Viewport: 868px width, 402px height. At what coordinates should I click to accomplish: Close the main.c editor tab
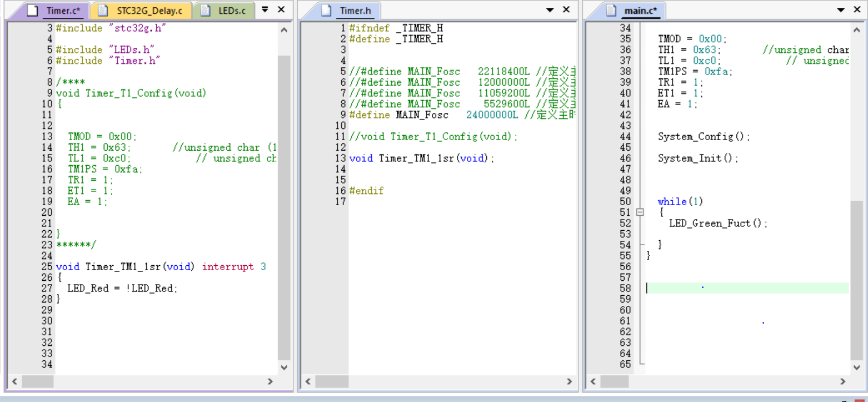(x=857, y=9)
